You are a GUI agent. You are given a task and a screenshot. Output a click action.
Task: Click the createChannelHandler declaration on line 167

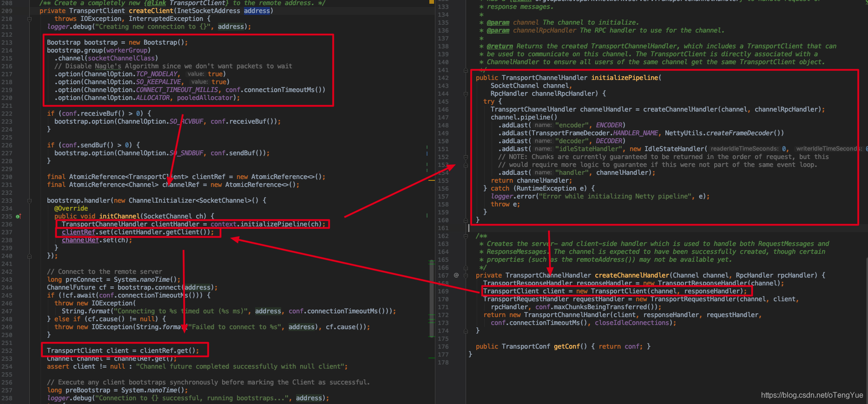tap(632, 275)
